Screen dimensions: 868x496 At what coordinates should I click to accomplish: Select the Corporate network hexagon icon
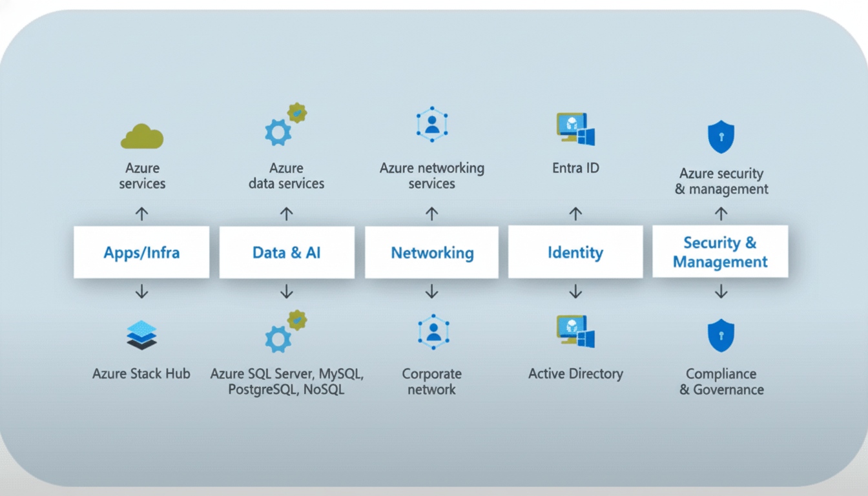pos(433,332)
